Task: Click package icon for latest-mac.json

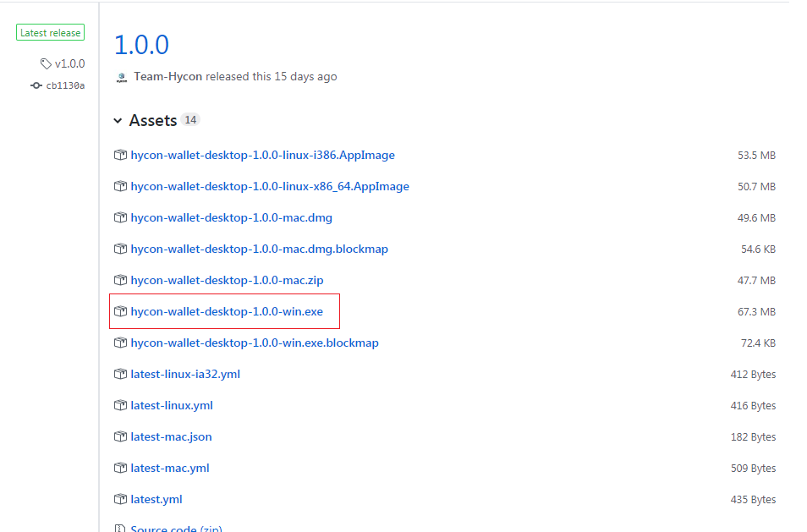Action: (x=120, y=436)
